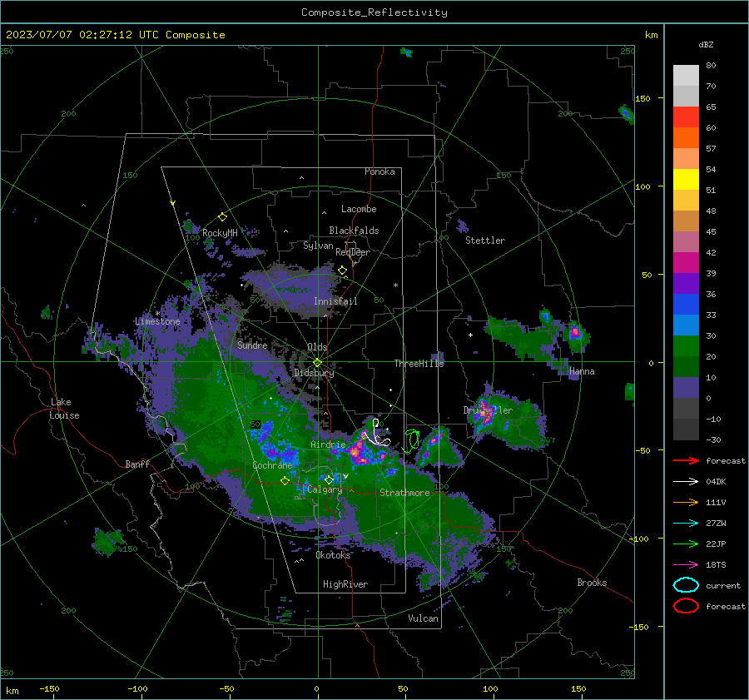Click the dBZ scale heading
Screen dimensions: 749x700
pyautogui.click(x=706, y=45)
